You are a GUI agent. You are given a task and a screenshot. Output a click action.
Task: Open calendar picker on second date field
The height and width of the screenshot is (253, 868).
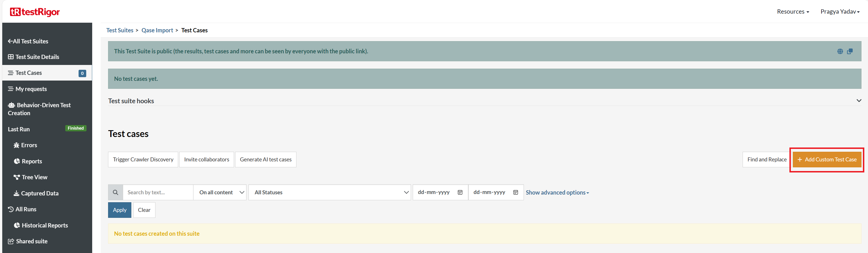point(515,192)
